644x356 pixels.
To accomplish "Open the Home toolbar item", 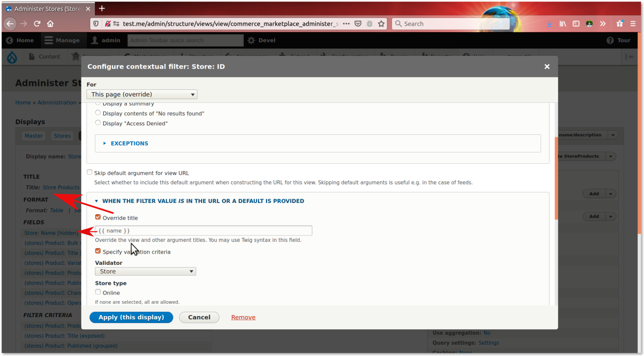I will coord(20,40).
